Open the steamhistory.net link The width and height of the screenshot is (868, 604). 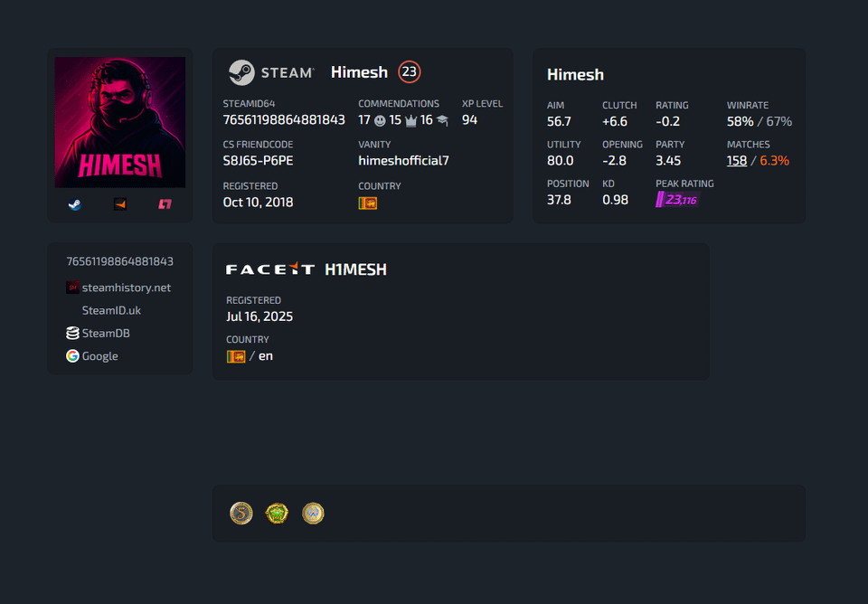(126, 288)
